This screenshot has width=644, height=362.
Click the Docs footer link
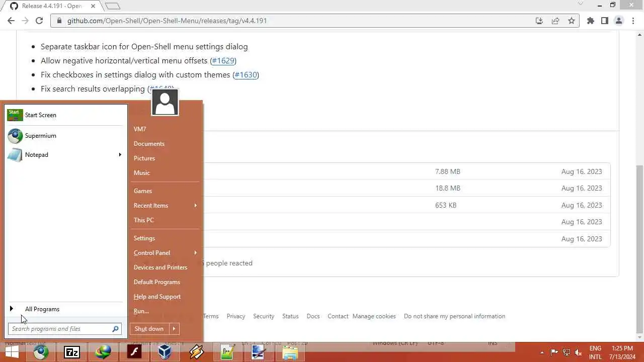(x=313, y=316)
